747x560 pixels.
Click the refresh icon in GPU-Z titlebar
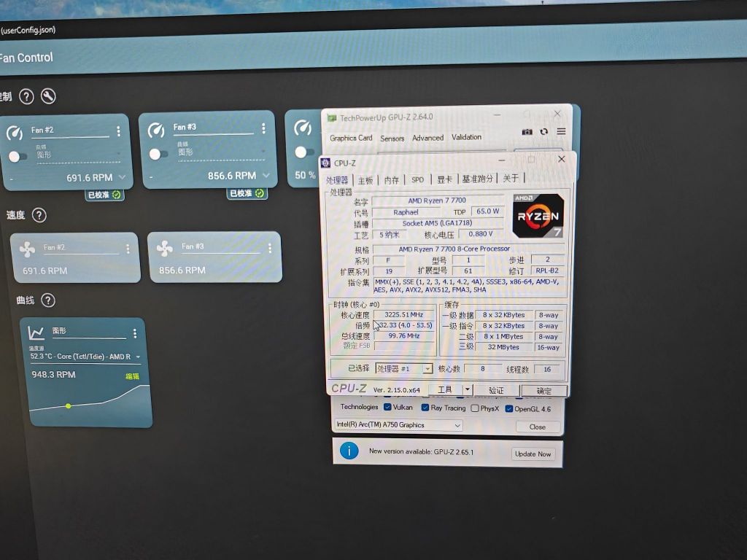pyautogui.click(x=543, y=131)
